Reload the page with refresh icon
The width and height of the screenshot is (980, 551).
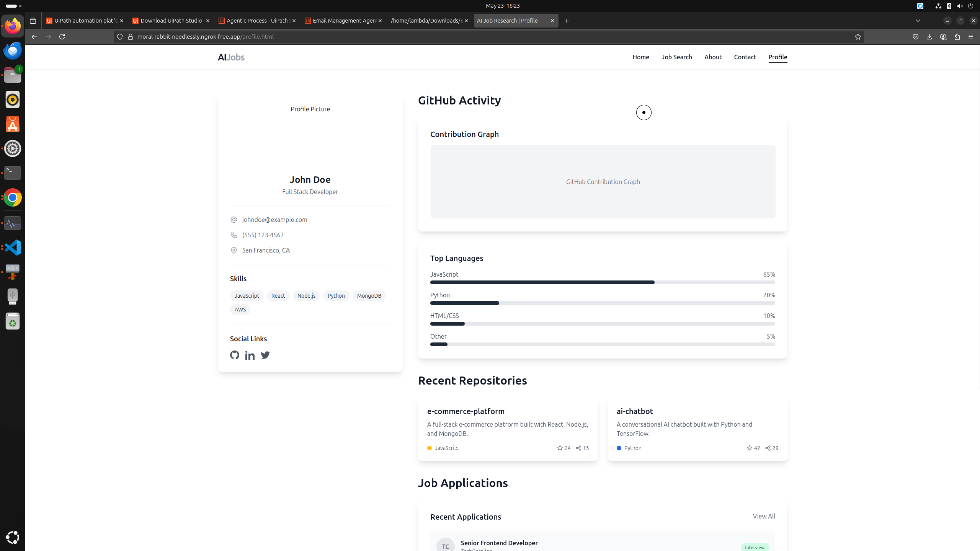pyautogui.click(x=62, y=37)
